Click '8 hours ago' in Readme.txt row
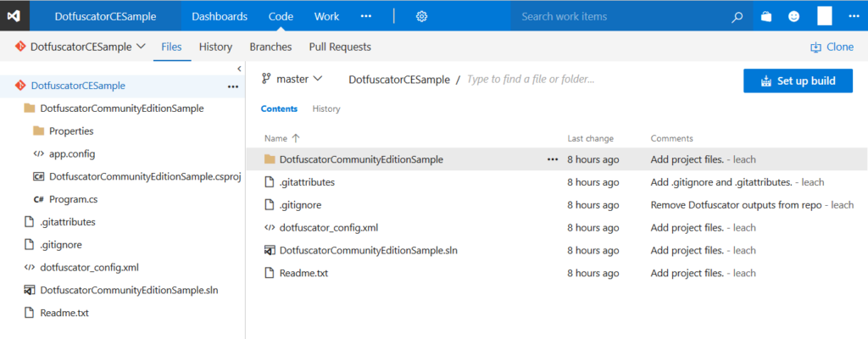The width and height of the screenshot is (868, 339). pos(593,273)
